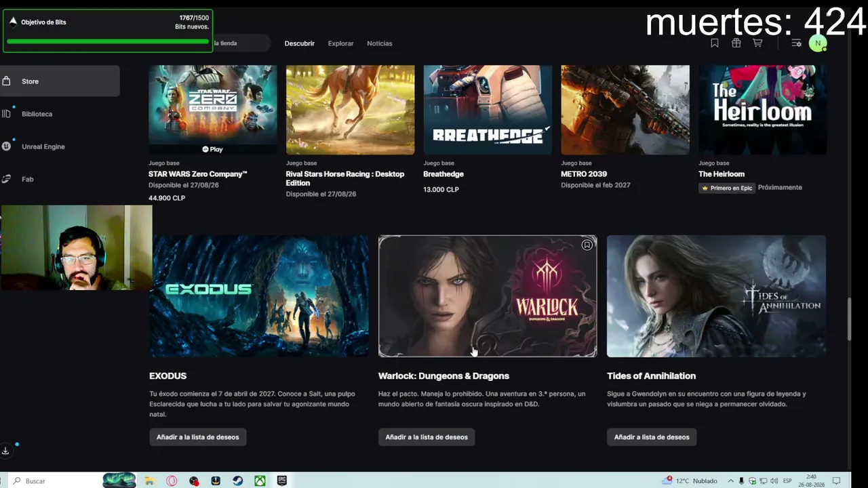Open the Steam taskbar icon
Screen dimensions: 868x488
point(237,481)
